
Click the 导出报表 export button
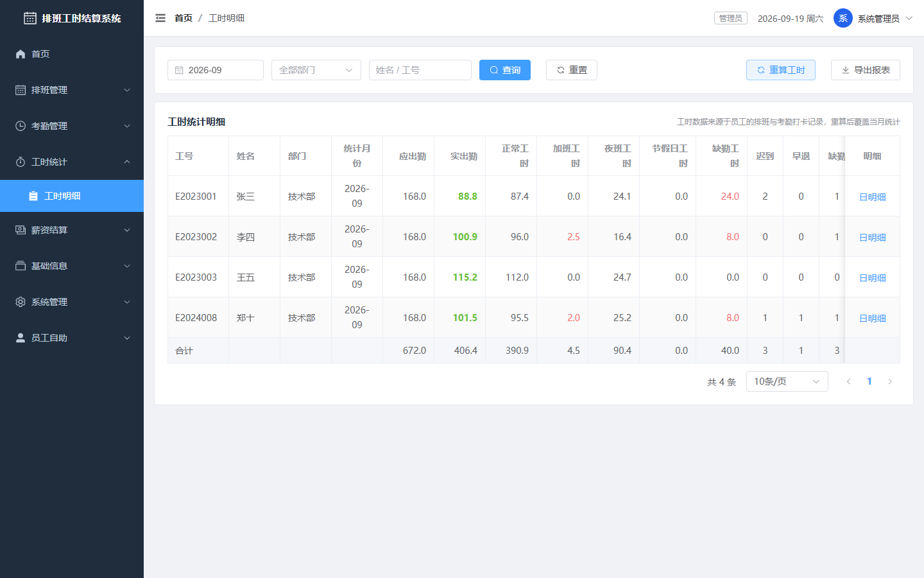(866, 70)
